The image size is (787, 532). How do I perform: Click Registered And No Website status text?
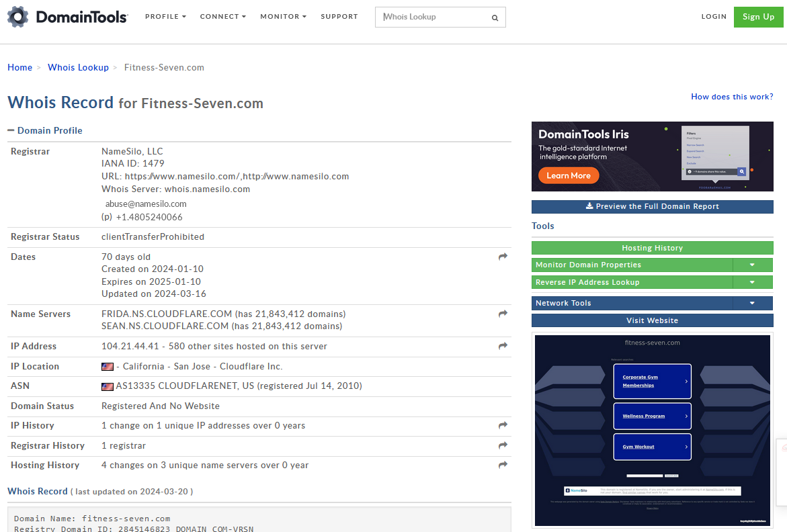click(161, 406)
